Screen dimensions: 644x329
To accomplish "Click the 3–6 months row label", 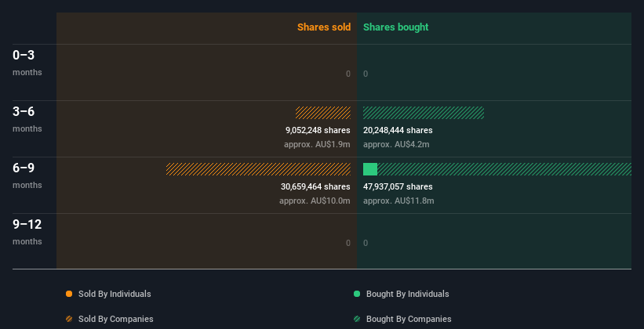I will pos(27,119).
